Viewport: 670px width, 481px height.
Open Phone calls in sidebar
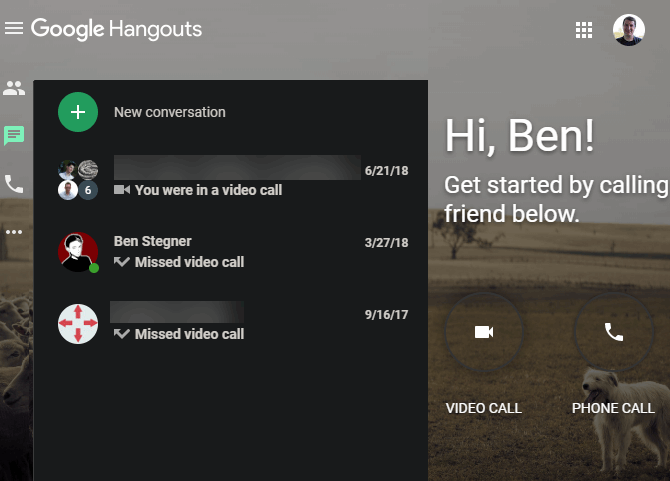coord(14,184)
